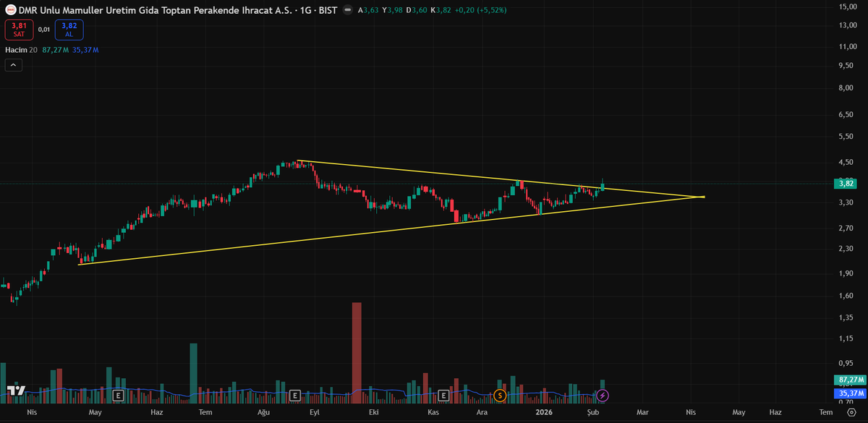Click the 35,37M value in Hacim legend

tap(85, 50)
